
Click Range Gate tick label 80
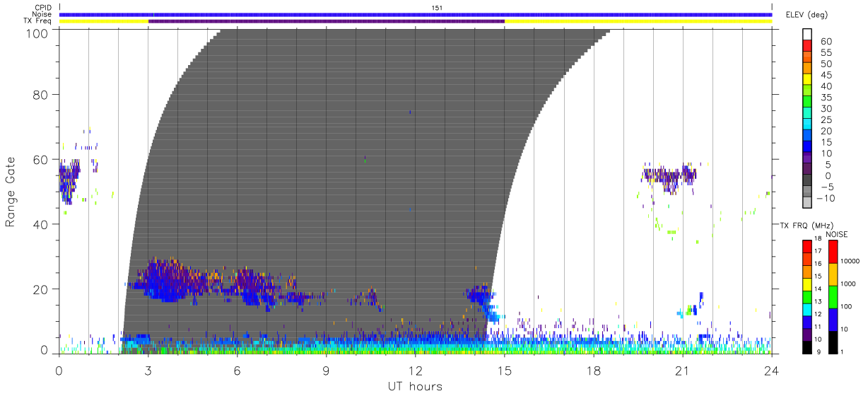point(42,94)
